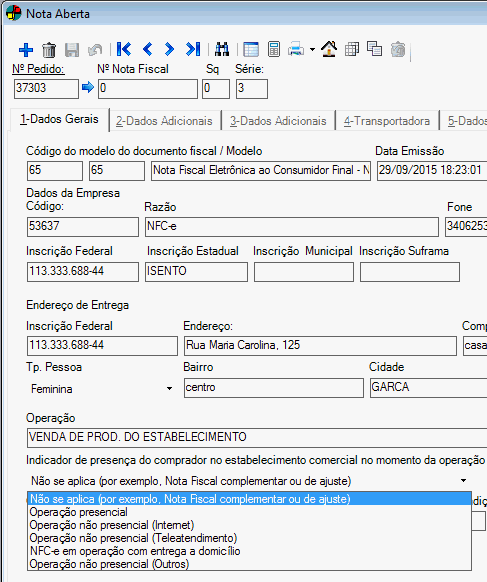This screenshot has height=582, width=487.
Task: Click the Razão field NFC-e
Action: click(292, 227)
